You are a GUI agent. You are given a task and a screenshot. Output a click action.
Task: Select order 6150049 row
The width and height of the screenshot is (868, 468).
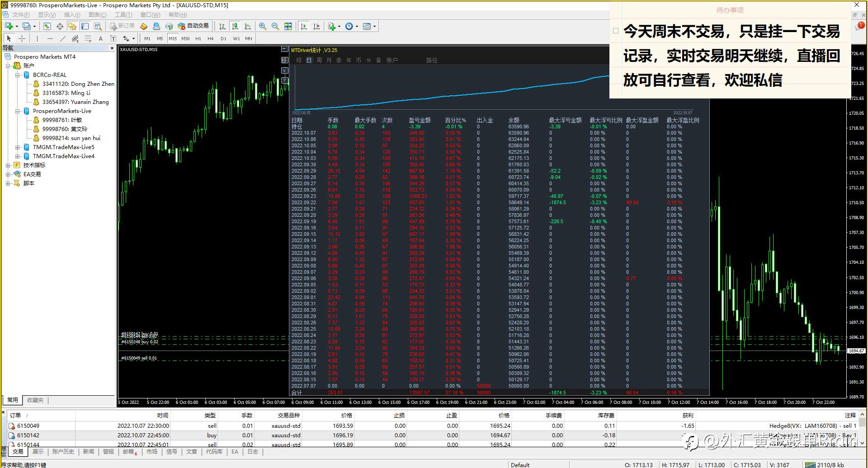[x=433, y=426]
